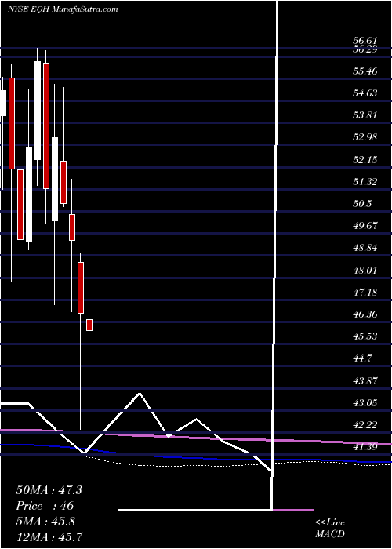Click the 43.87 price axis label
392x549 pixels.
[365, 380]
